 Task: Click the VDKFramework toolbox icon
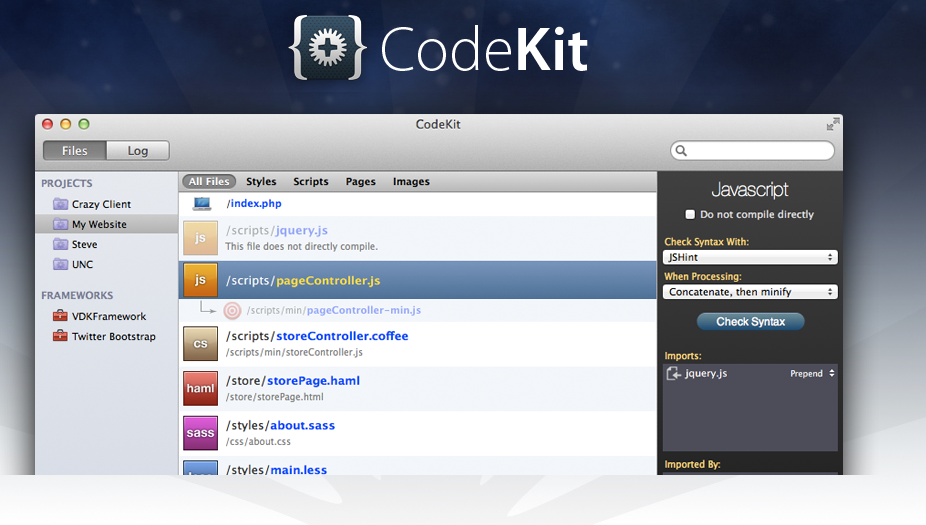coord(60,316)
